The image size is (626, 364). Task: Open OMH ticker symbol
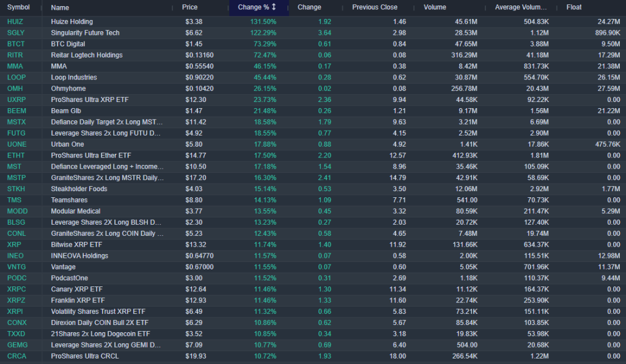coord(15,89)
